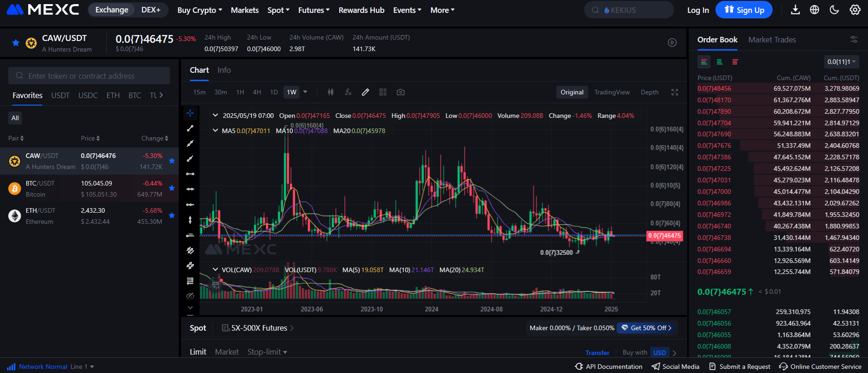Switch to the Info tab
Screen dimensions: 868x373
tap(224, 70)
